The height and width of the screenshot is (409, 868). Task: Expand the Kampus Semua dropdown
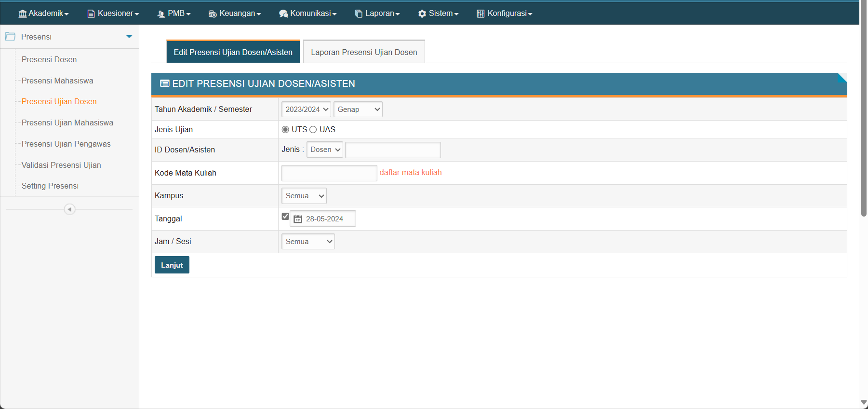point(304,196)
